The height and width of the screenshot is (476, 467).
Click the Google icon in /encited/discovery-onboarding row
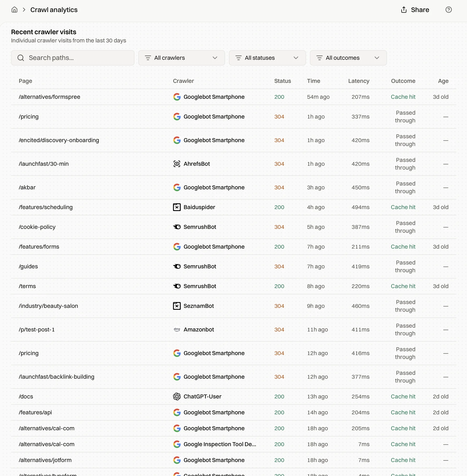coord(177,140)
